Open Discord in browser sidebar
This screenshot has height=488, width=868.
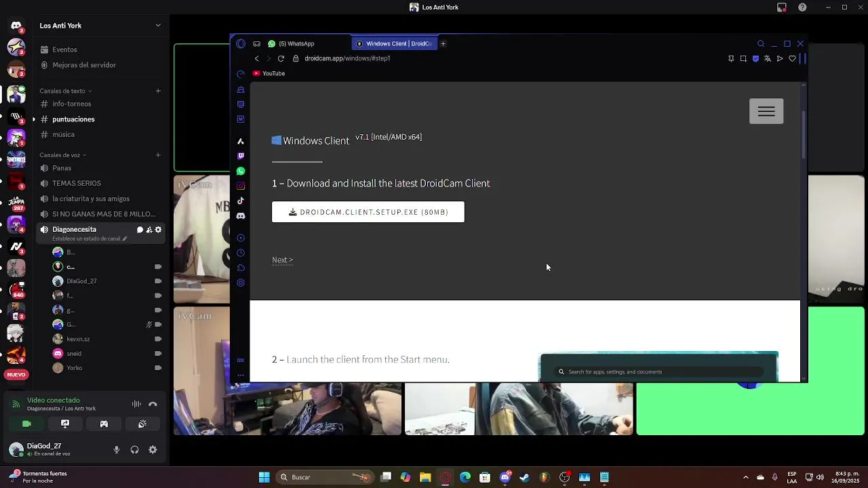(241, 216)
